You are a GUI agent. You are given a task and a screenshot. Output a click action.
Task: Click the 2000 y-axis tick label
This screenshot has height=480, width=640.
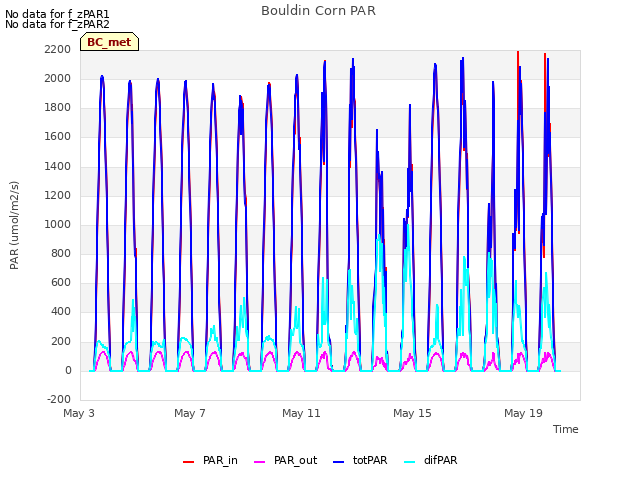click(x=58, y=78)
